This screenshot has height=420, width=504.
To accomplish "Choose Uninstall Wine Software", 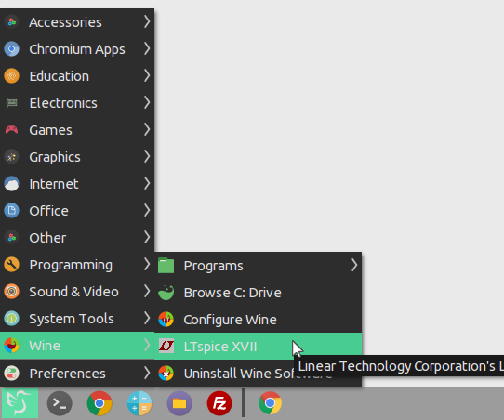I will pos(259,374).
